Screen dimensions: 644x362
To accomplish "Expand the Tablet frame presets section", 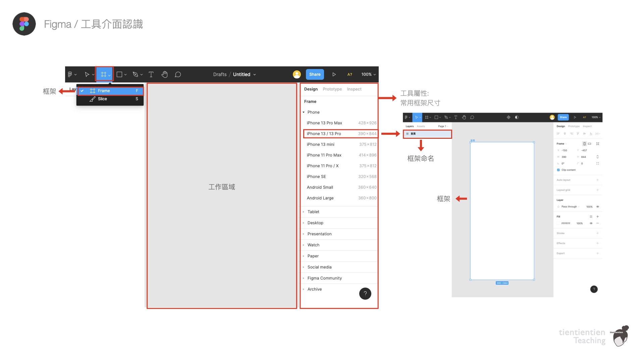I will click(313, 212).
